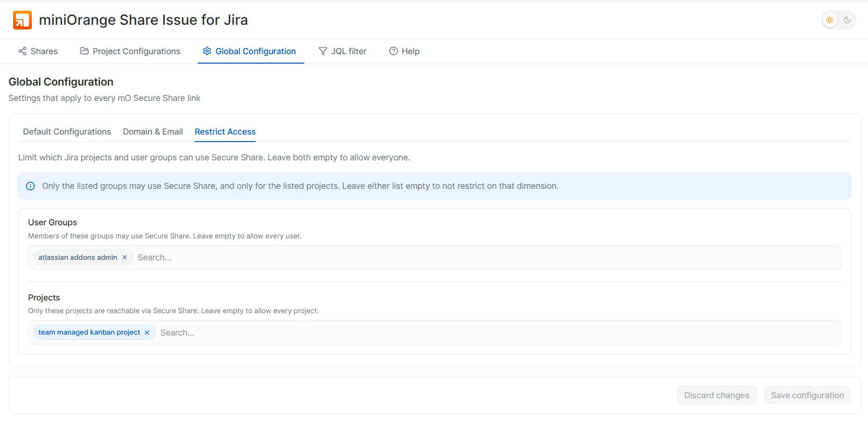Switch to dark theme moon icon
The height and width of the screenshot is (437, 868).
(847, 20)
